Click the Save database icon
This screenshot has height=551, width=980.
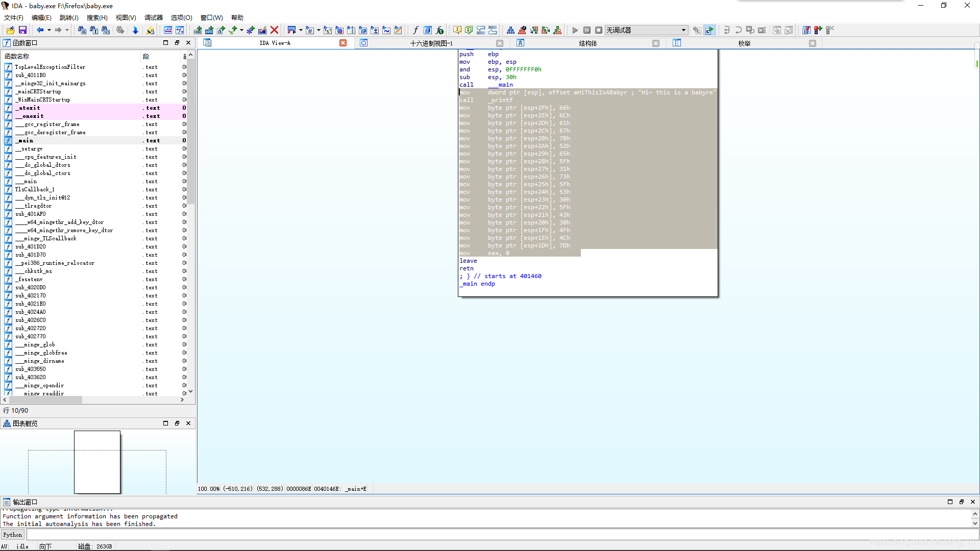22,31
